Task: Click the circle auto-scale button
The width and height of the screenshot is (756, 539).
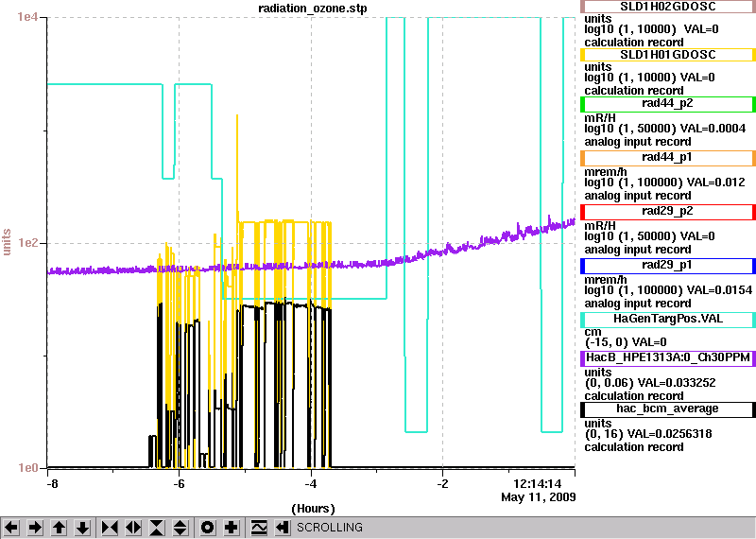Action: (208, 528)
